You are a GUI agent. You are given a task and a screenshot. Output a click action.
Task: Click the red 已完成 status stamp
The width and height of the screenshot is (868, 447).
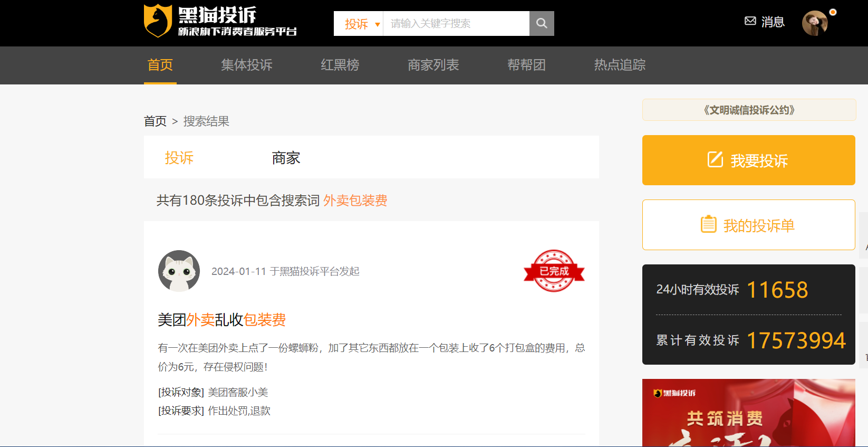(554, 271)
